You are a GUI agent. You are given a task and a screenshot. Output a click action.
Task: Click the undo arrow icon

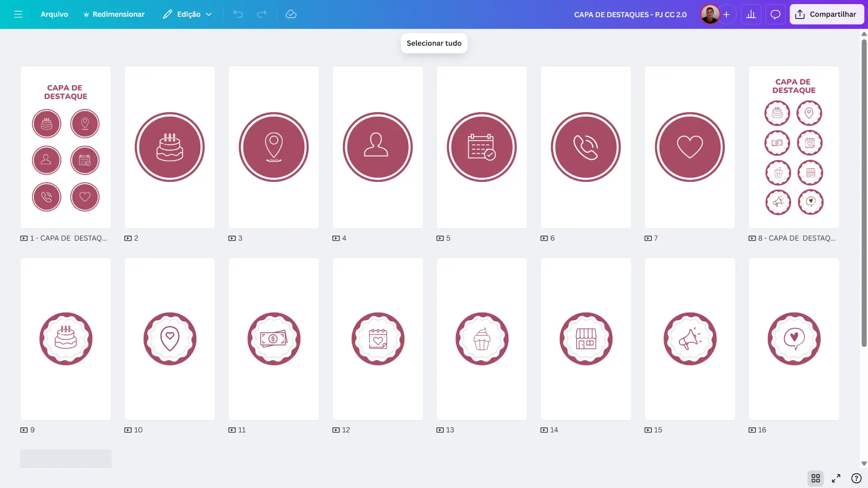click(238, 14)
